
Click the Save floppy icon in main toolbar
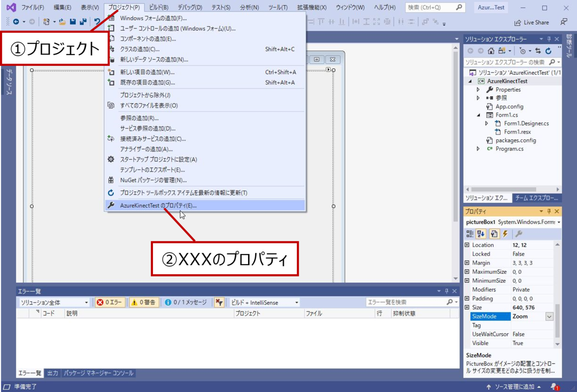73,22
